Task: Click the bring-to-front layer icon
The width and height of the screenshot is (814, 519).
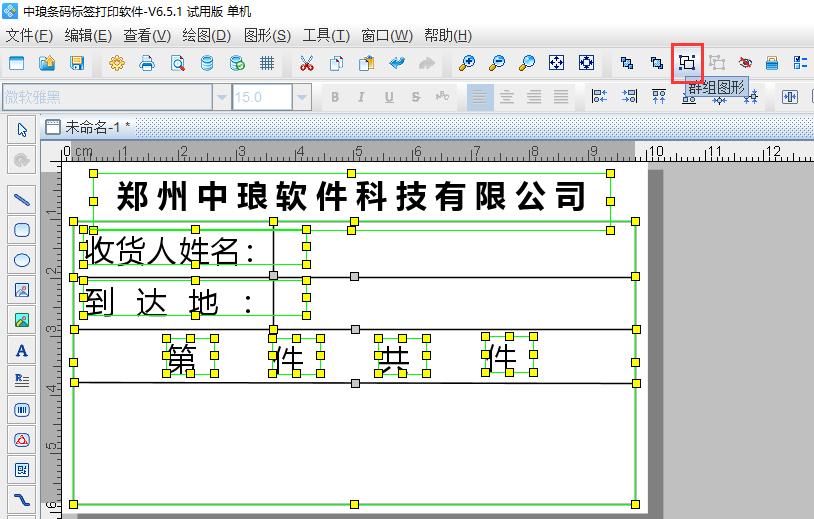Action: [x=627, y=63]
